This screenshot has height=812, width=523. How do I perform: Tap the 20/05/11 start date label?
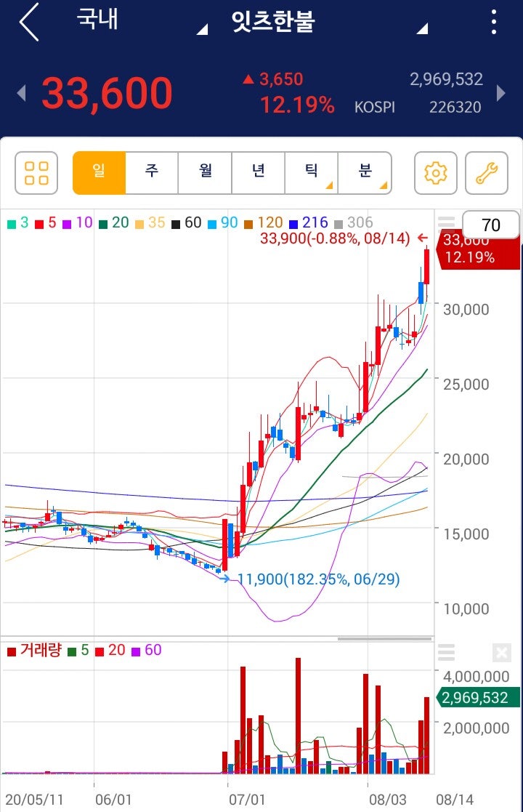click(34, 800)
